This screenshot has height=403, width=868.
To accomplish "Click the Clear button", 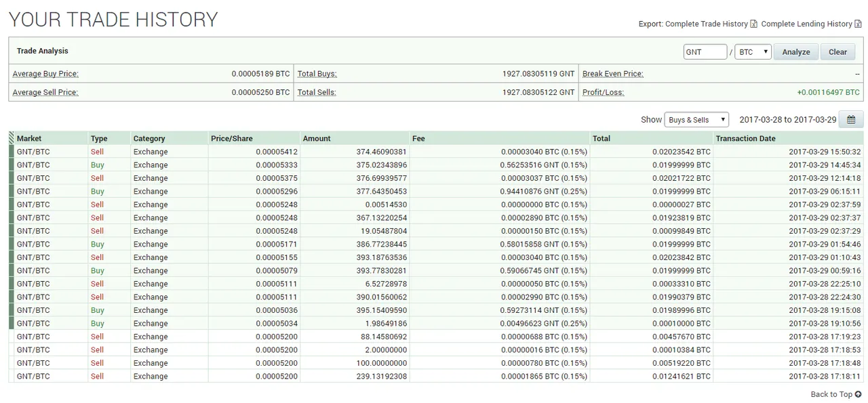I will click(838, 51).
